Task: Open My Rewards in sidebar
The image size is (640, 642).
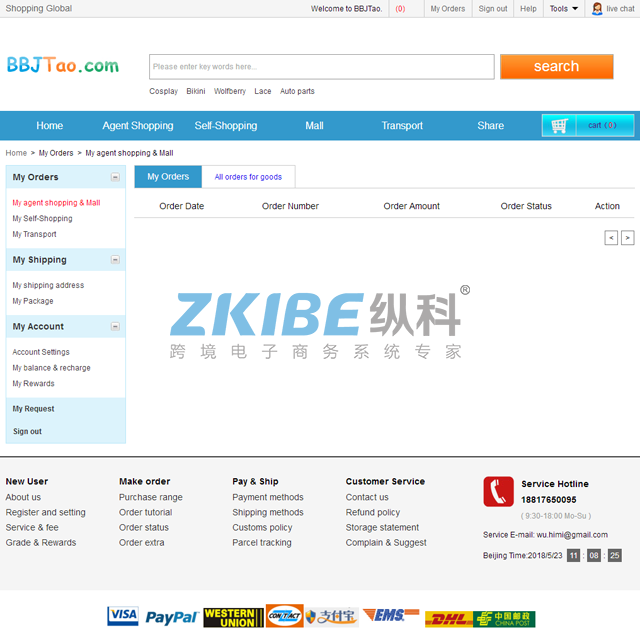Action: tap(33, 383)
